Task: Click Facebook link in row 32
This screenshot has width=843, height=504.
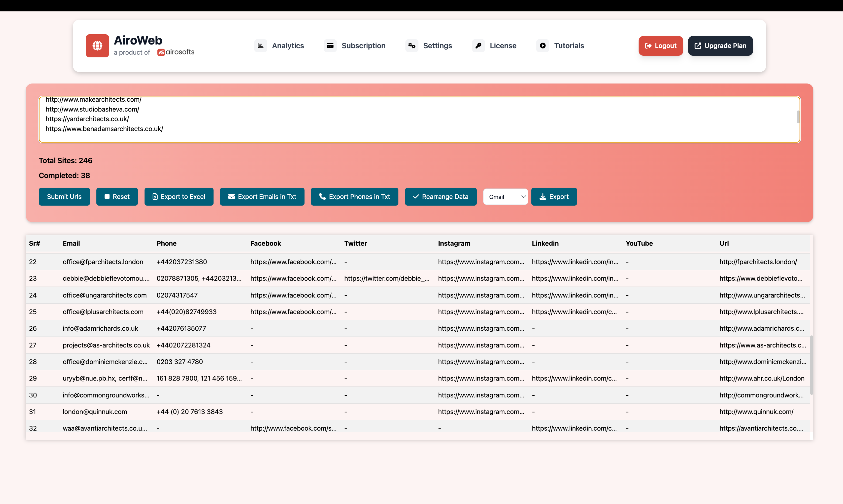Action: tap(293, 428)
